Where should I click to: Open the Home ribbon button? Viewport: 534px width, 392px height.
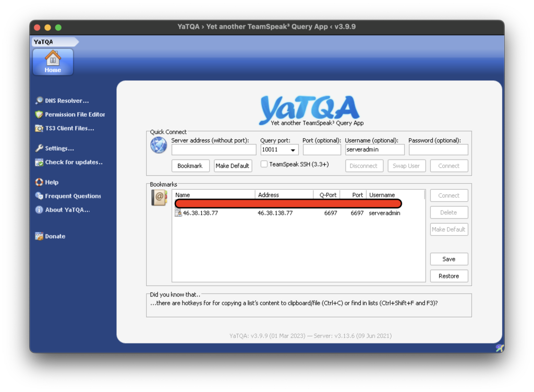[53, 62]
